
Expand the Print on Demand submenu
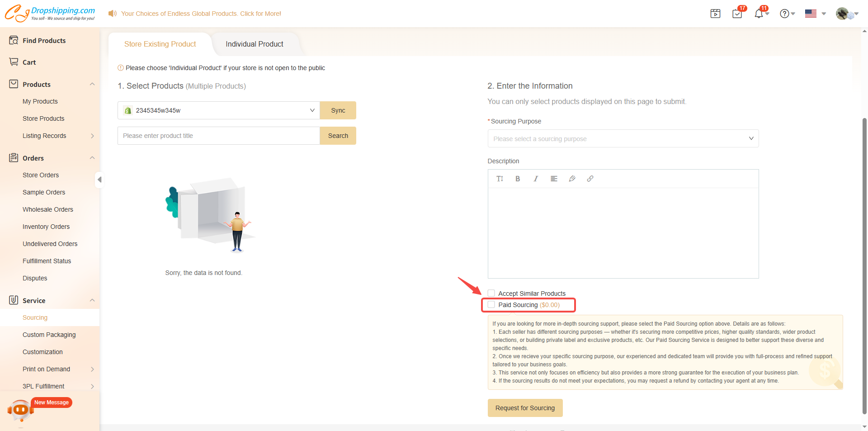tap(92, 369)
